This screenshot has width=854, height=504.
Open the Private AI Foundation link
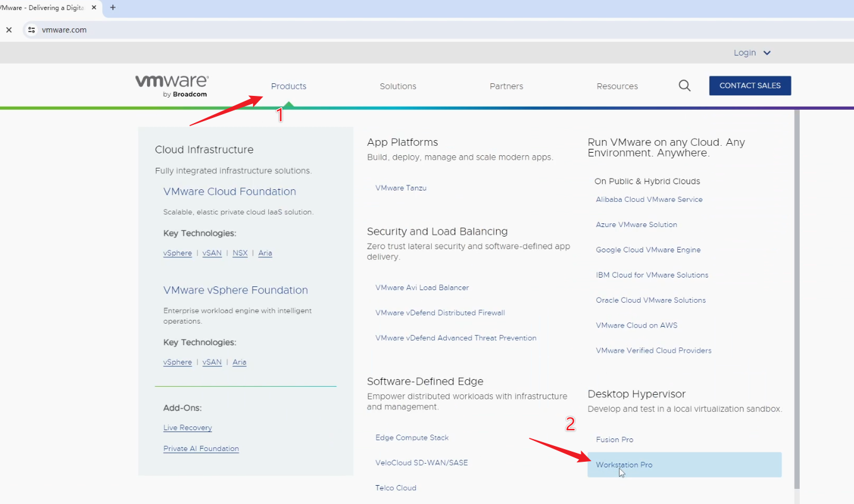click(x=201, y=448)
